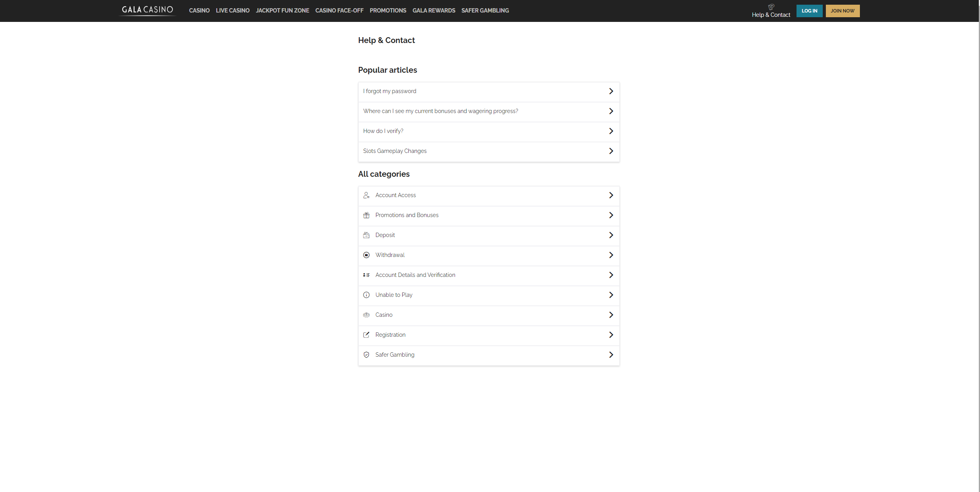Expand the Withdrawal category chevron

coord(611,255)
